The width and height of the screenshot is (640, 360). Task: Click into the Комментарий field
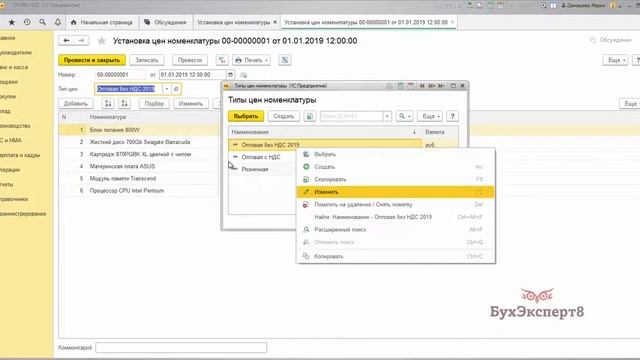pos(181,348)
